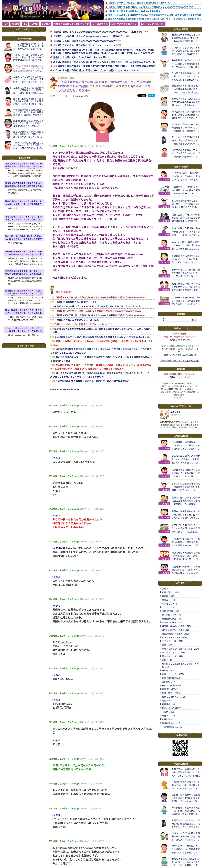Open どっちが悪い？50コメント以上の人気記事 link
The width and height of the screenshot is (204, 868).
click(179, 361)
